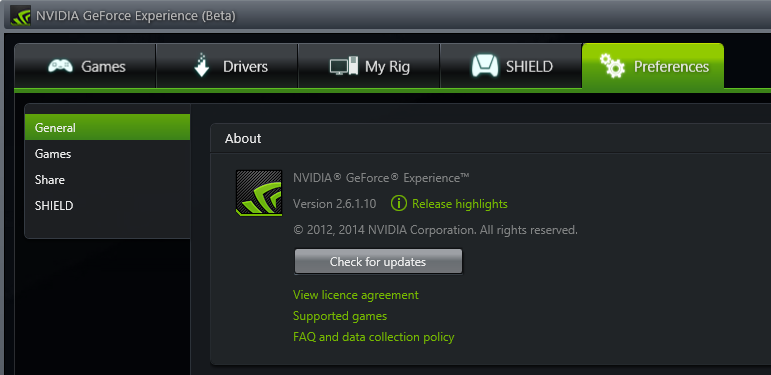Click the Check for updates button
Viewport: 771px width, 375px height.
click(x=378, y=261)
